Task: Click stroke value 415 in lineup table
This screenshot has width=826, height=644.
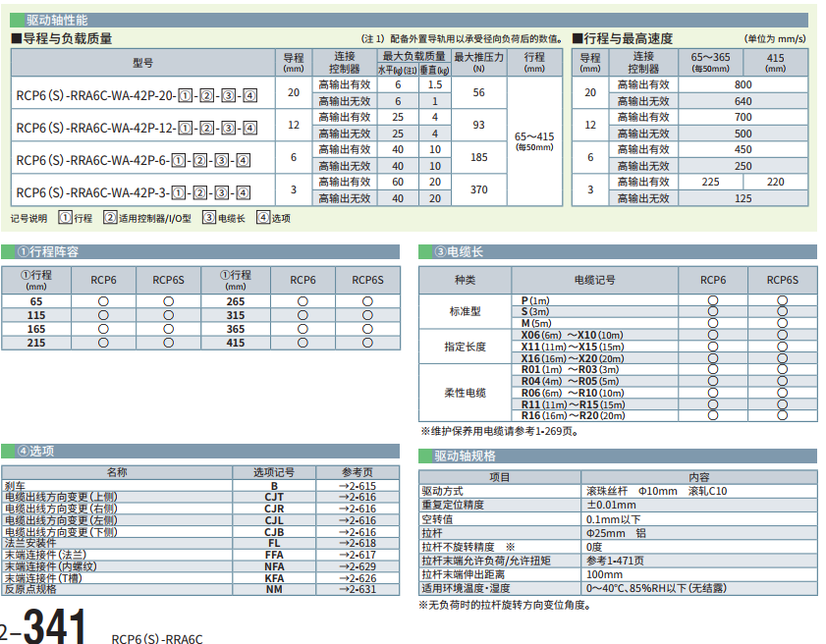Action: click(236, 343)
